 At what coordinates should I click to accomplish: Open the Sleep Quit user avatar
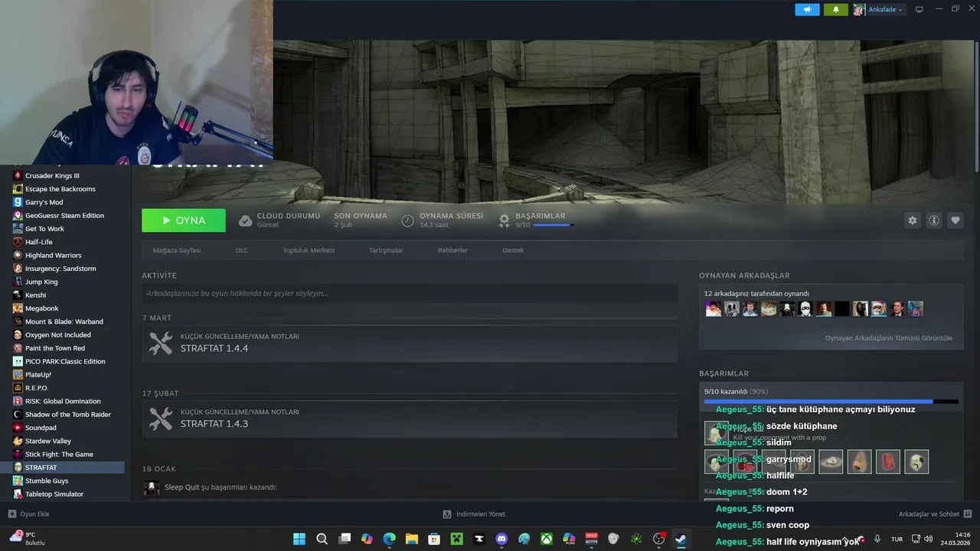(x=152, y=487)
